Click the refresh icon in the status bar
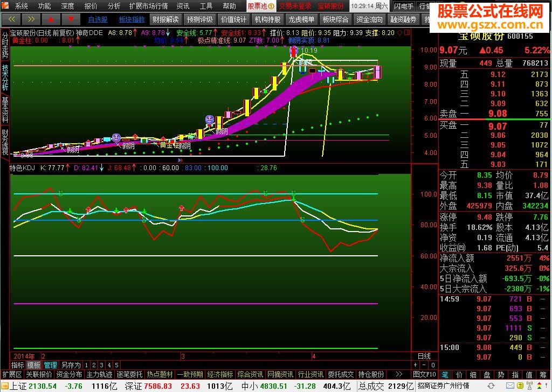 point(492,386)
